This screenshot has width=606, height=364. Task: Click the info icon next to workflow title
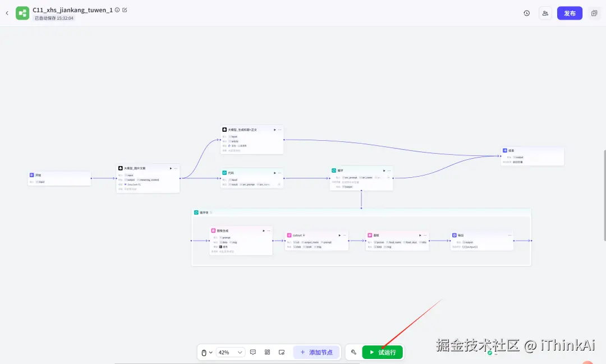tap(117, 10)
